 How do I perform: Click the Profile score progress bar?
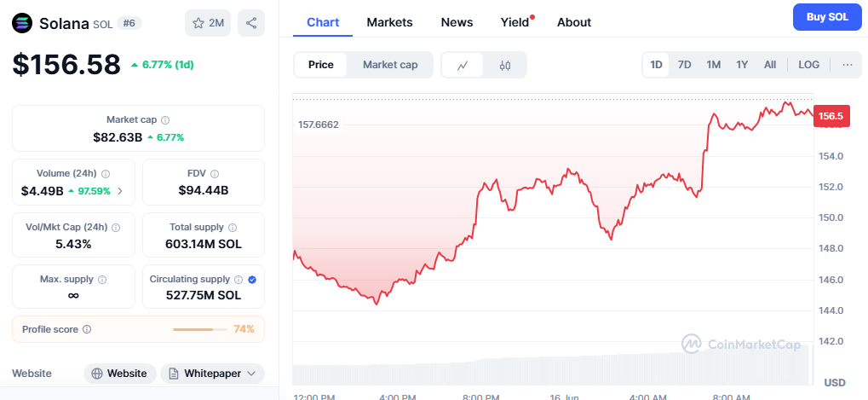[200, 329]
